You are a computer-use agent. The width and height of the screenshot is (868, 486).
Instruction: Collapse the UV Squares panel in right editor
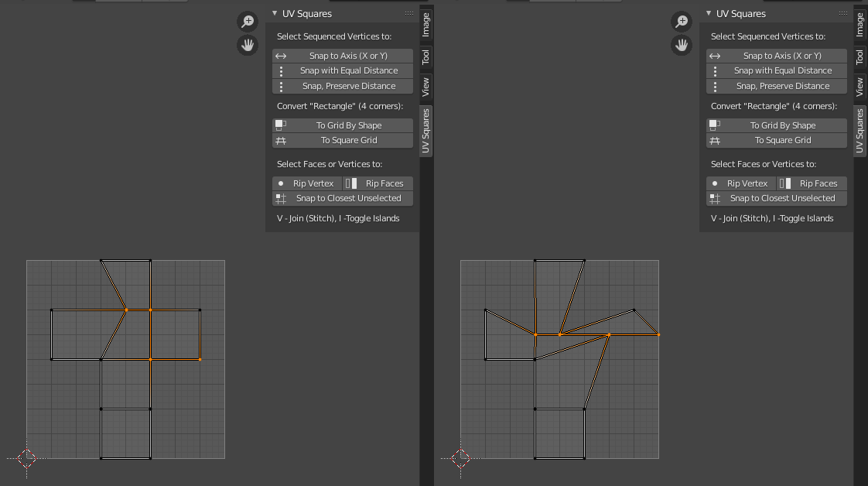(x=709, y=13)
